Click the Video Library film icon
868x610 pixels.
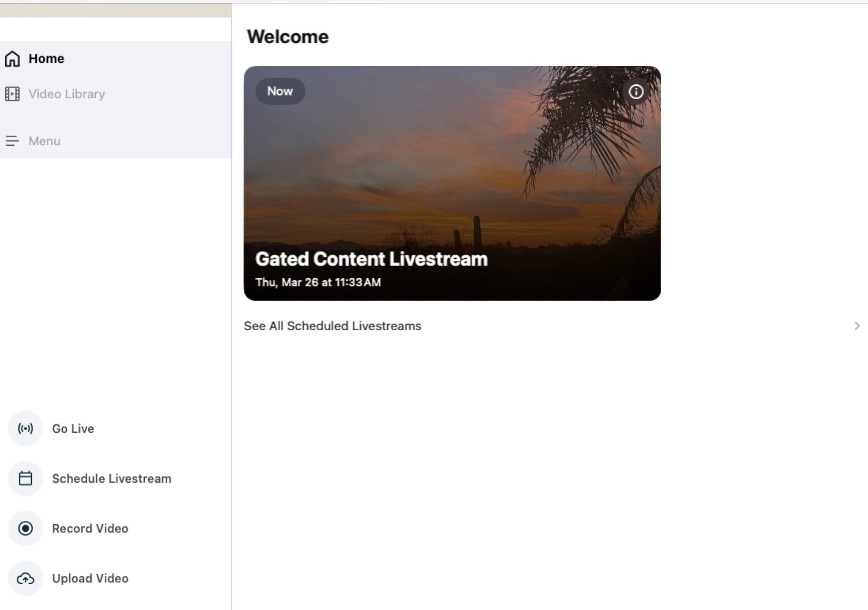pos(12,94)
